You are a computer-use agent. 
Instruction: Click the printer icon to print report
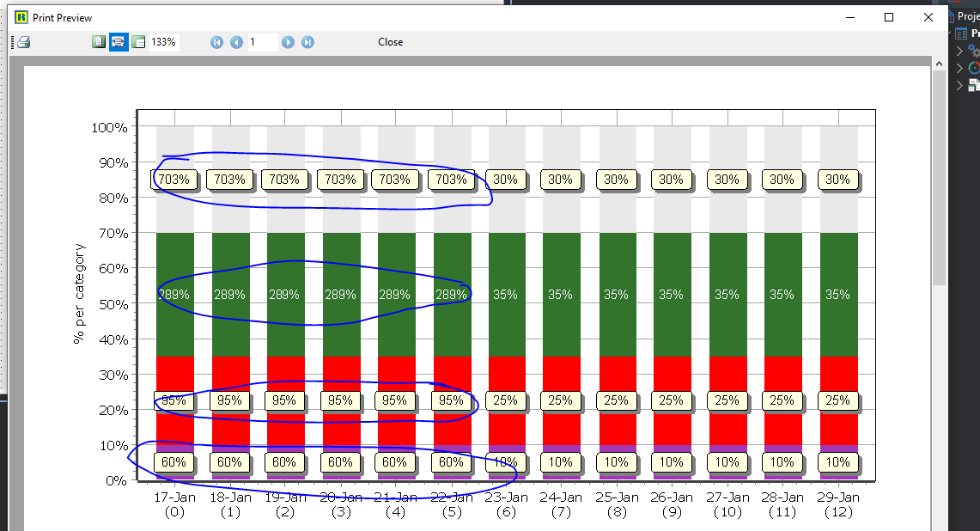24,42
